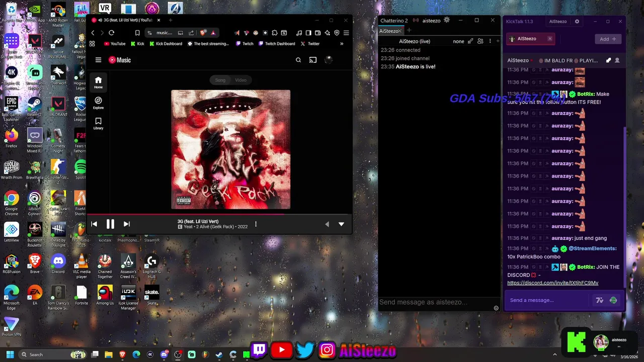Open the YouTube Music volume control
The image size is (644, 362).
[327, 224]
